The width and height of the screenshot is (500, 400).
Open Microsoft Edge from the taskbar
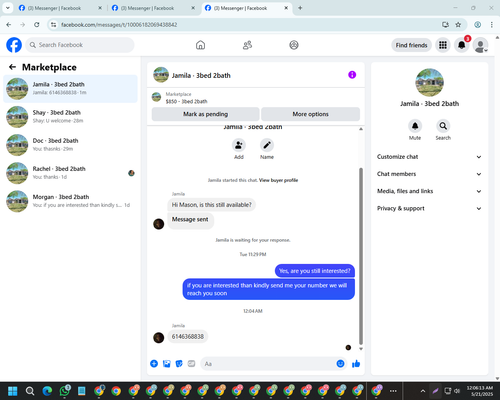(47, 391)
